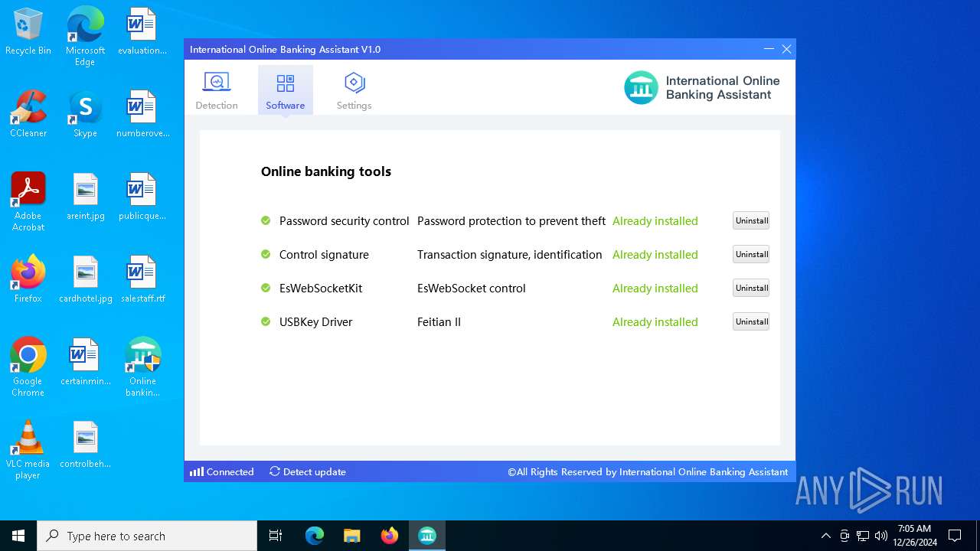980x551 pixels.
Task: Click green check beside Password security control
Action: (x=266, y=220)
